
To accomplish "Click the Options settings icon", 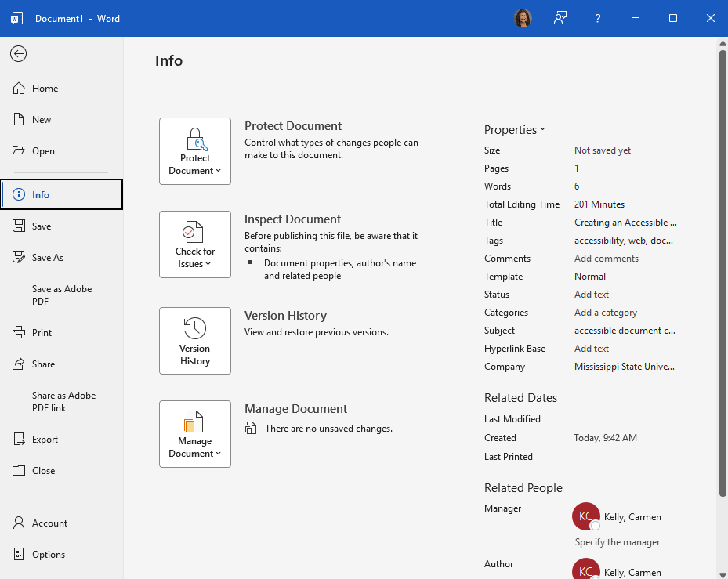I will 19,554.
